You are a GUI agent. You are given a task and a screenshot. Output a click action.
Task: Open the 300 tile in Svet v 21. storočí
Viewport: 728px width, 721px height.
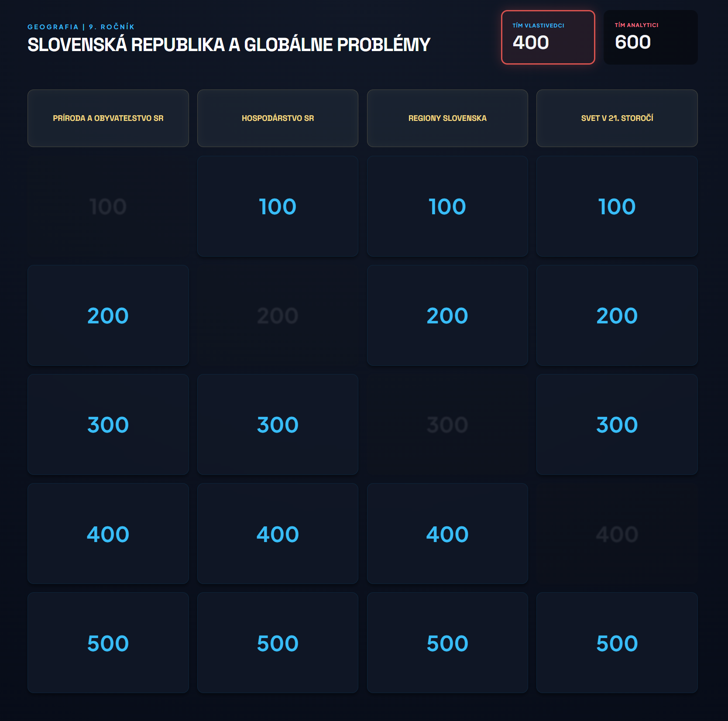coord(617,424)
